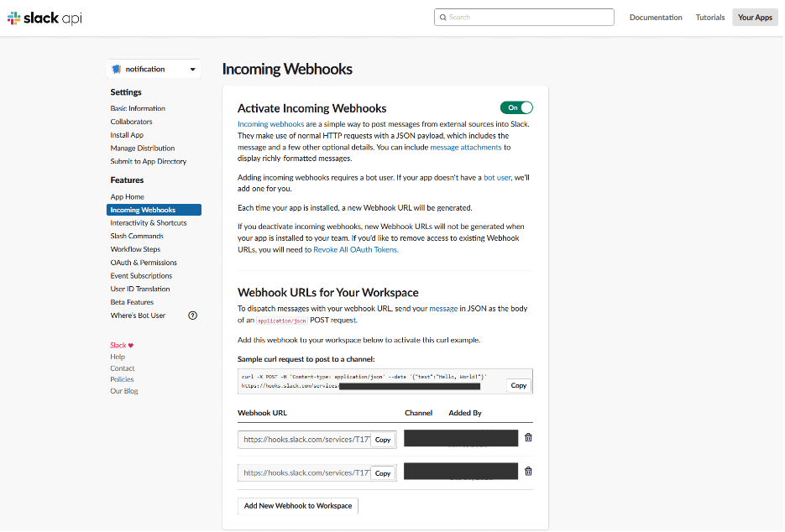Follow the bot user link
The height and width of the screenshot is (532, 785).
click(497, 178)
